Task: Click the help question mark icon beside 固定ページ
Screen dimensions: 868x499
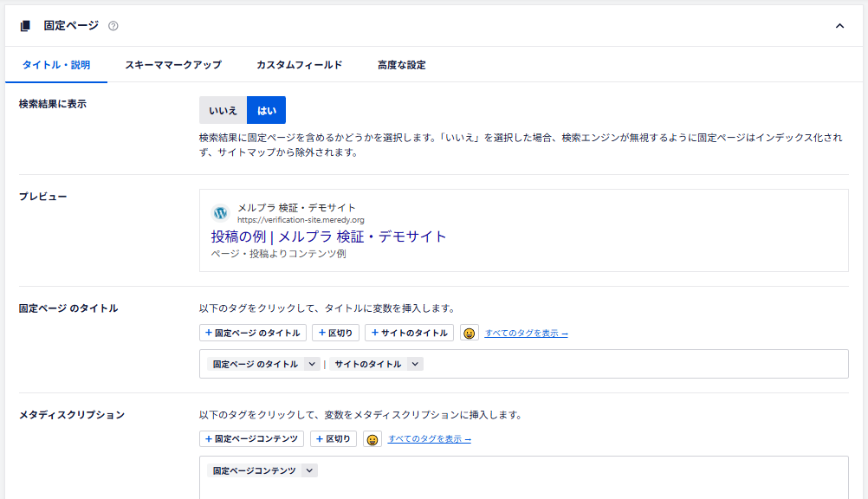Action: tap(113, 26)
